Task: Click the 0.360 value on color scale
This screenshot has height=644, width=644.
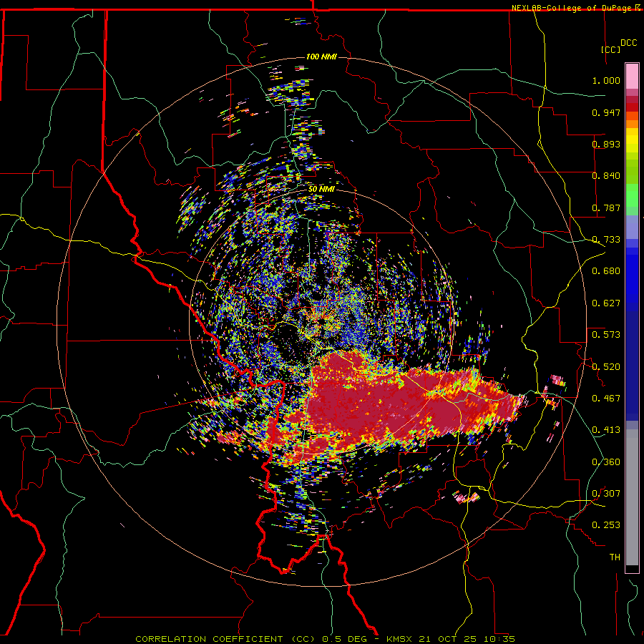Action: [606, 462]
